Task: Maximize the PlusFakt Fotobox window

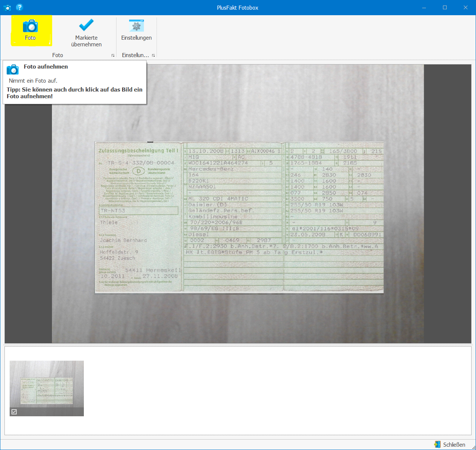Action: (445, 7)
